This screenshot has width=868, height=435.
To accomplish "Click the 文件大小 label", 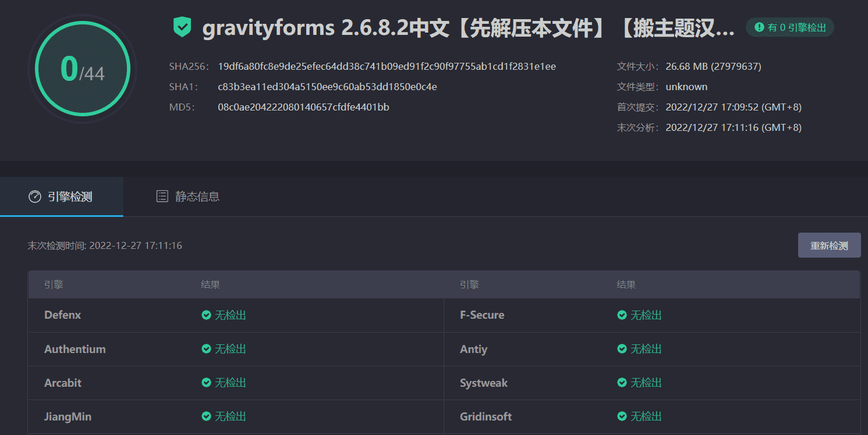I will pyautogui.click(x=639, y=67).
